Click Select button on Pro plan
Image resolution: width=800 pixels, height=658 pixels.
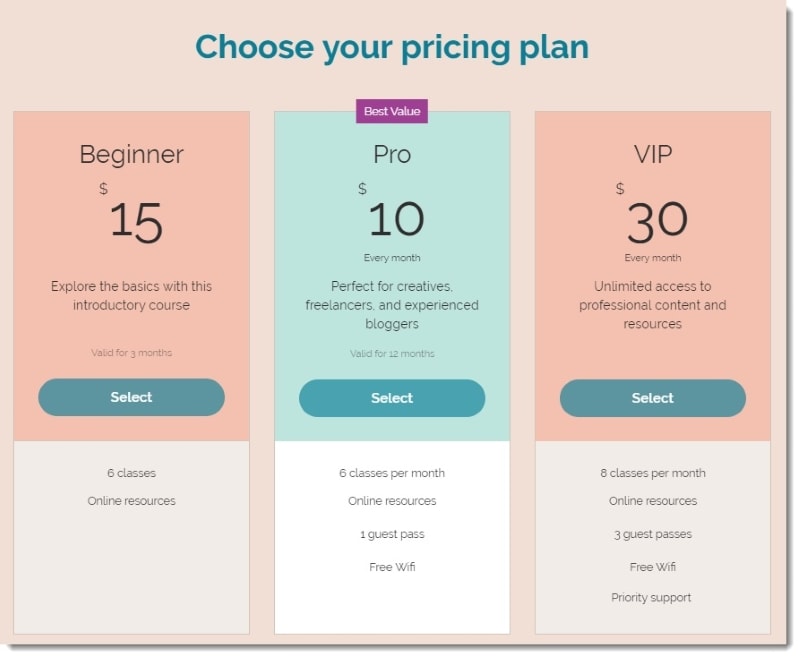point(392,398)
